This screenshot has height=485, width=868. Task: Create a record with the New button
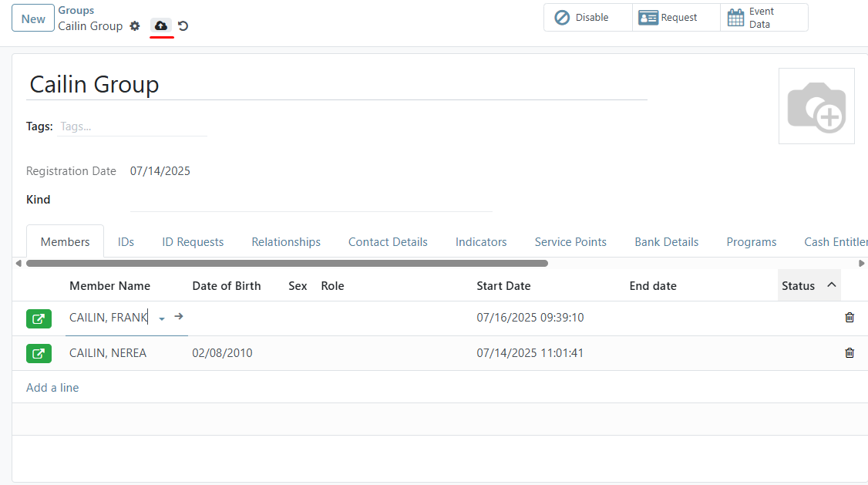(x=32, y=18)
